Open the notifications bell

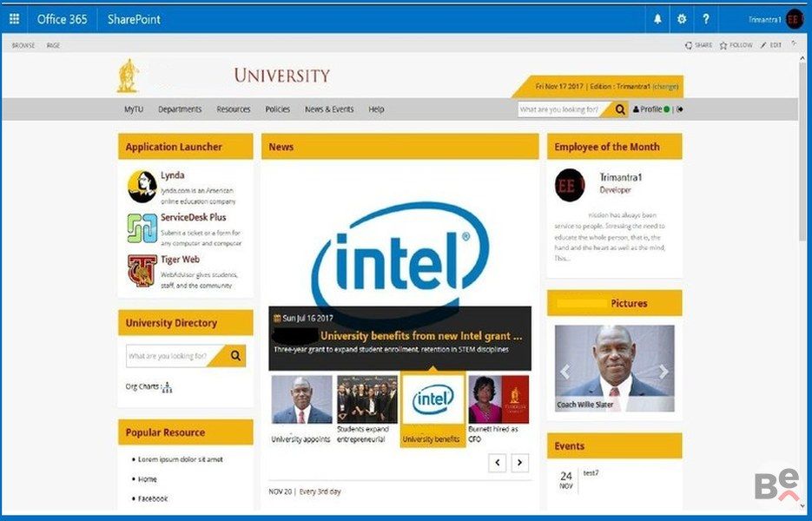point(657,19)
